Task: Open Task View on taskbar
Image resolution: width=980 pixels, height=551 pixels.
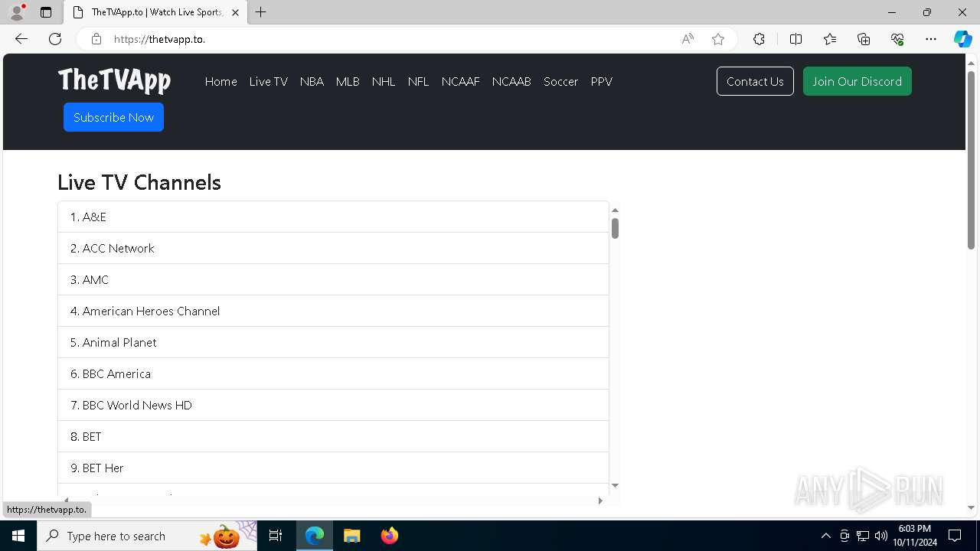Action: [x=276, y=536]
